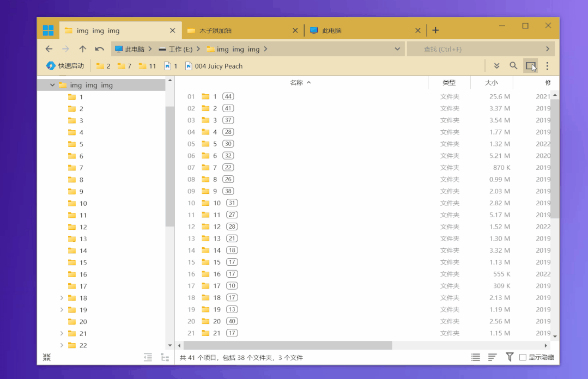This screenshot has height=379, width=588.
Task: Open bookmark folder 11 in toolbar
Action: 147,66
